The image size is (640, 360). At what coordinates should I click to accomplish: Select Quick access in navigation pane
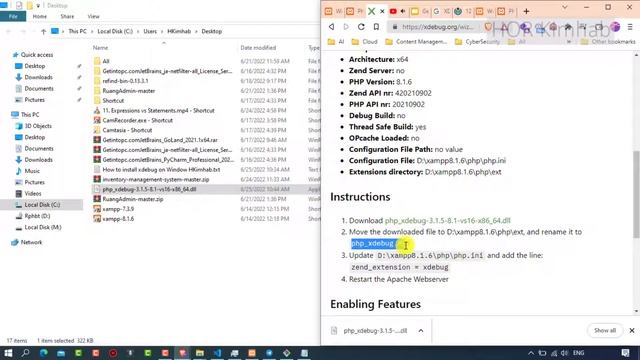click(37, 55)
